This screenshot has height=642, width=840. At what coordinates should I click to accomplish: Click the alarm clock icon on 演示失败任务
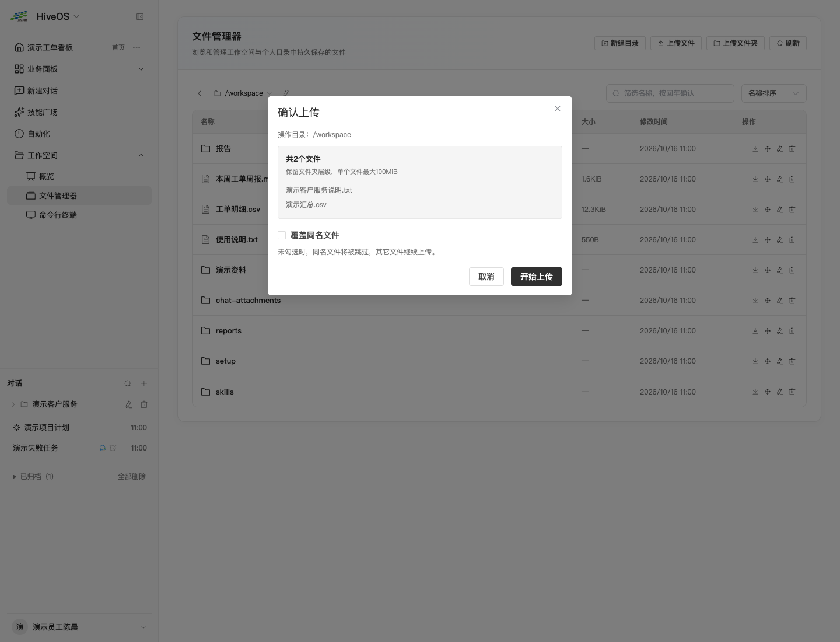point(113,448)
